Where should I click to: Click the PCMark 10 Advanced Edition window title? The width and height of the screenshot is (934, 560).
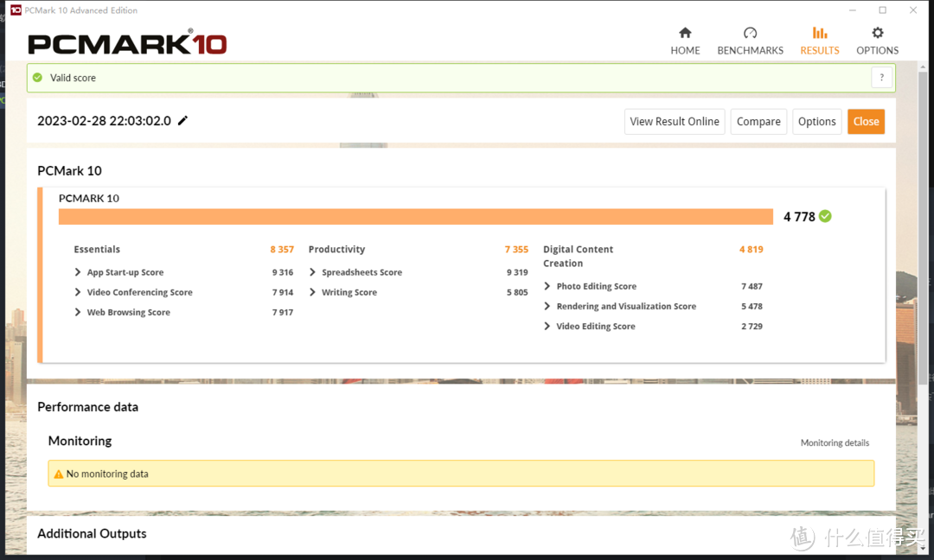click(x=81, y=10)
